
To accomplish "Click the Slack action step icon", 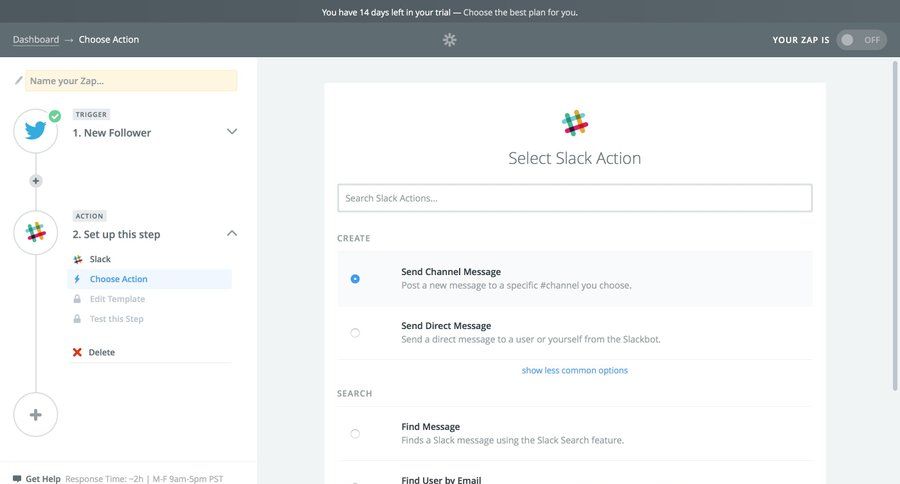I will click(x=36, y=233).
